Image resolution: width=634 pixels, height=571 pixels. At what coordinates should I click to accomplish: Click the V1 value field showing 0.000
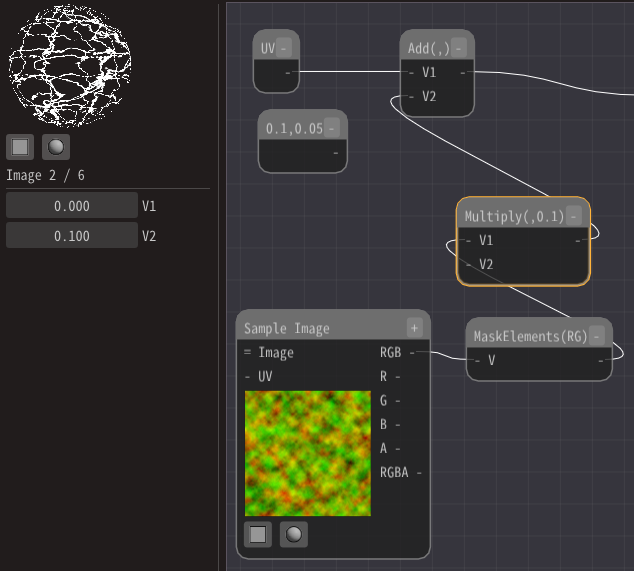[72, 206]
